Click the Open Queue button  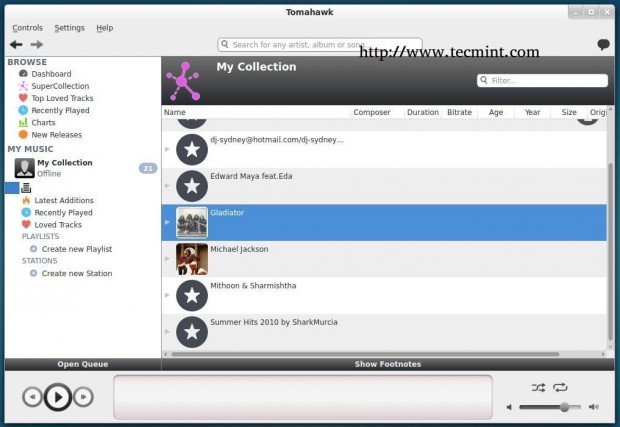82,364
